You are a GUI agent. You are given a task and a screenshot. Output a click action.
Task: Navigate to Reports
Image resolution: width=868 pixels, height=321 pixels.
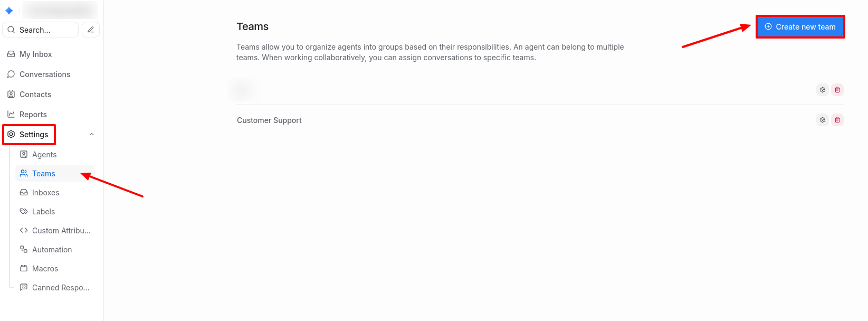pos(33,115)
